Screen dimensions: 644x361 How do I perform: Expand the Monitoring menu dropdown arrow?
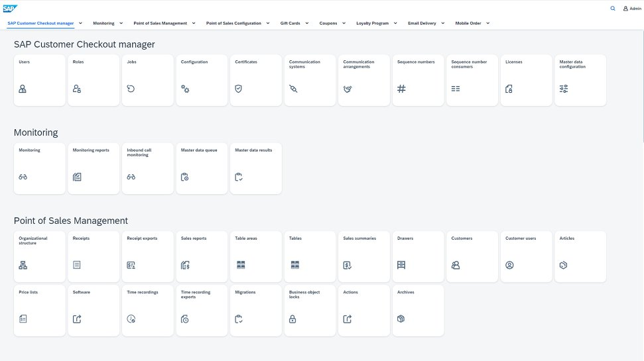pyautogui.click(x=121, y=23)
